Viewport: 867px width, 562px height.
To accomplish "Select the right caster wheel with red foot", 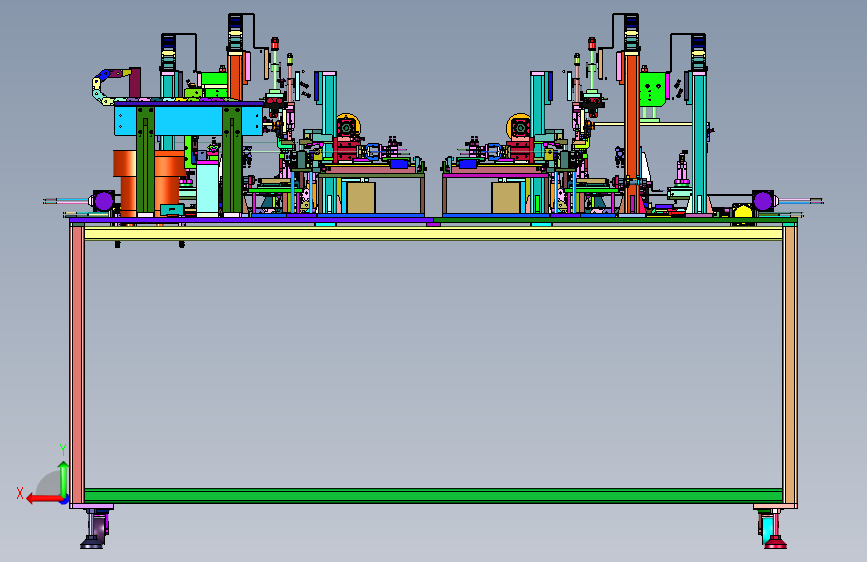I will [772, 529].
